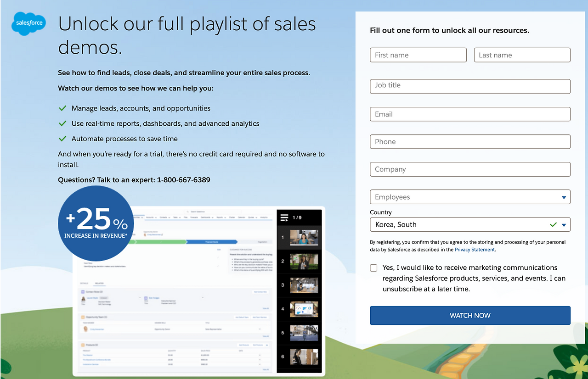The width and height of the screenshot is (588, 379).
Task: Click "Manage leads, accounts, and opportunities" text
Action: pos(141,109)
